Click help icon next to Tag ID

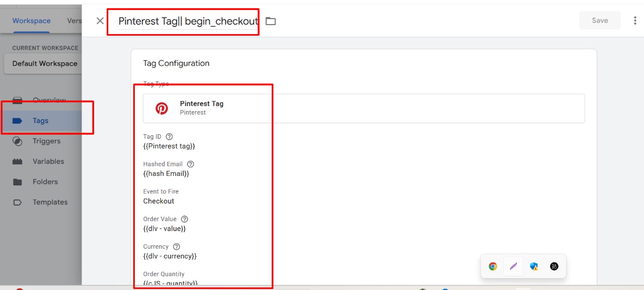[169, 137]
